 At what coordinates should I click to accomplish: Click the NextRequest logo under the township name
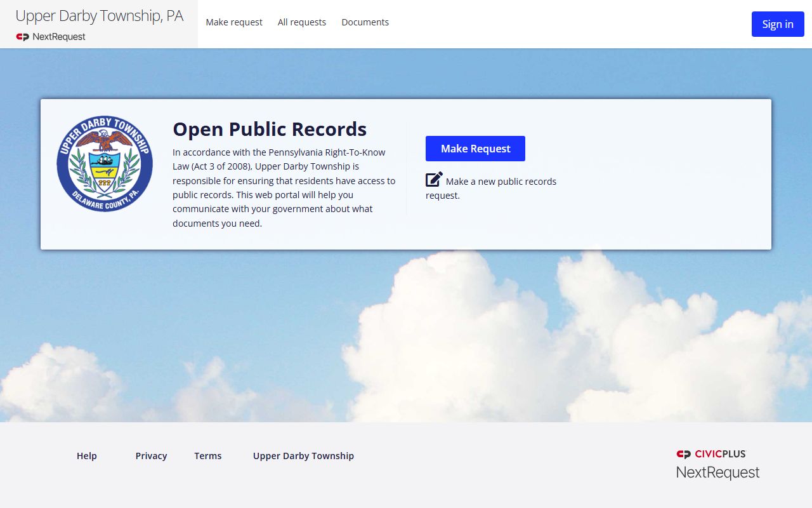[x=51, y=37]
